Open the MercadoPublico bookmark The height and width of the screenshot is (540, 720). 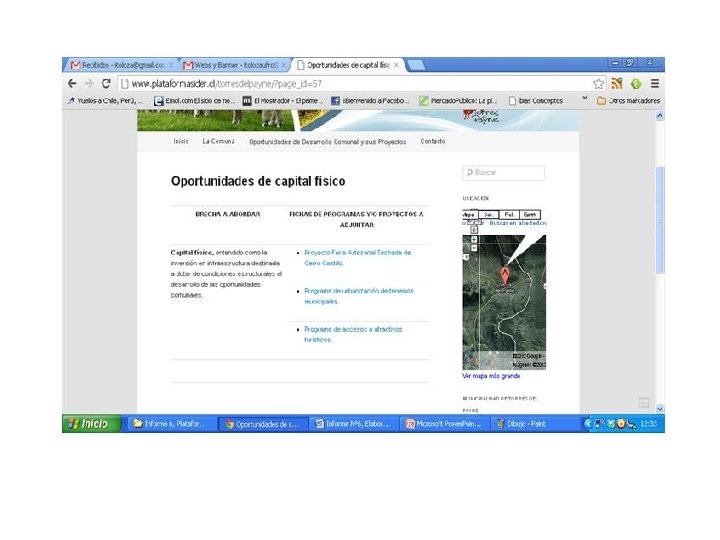(x=458, y=101)
